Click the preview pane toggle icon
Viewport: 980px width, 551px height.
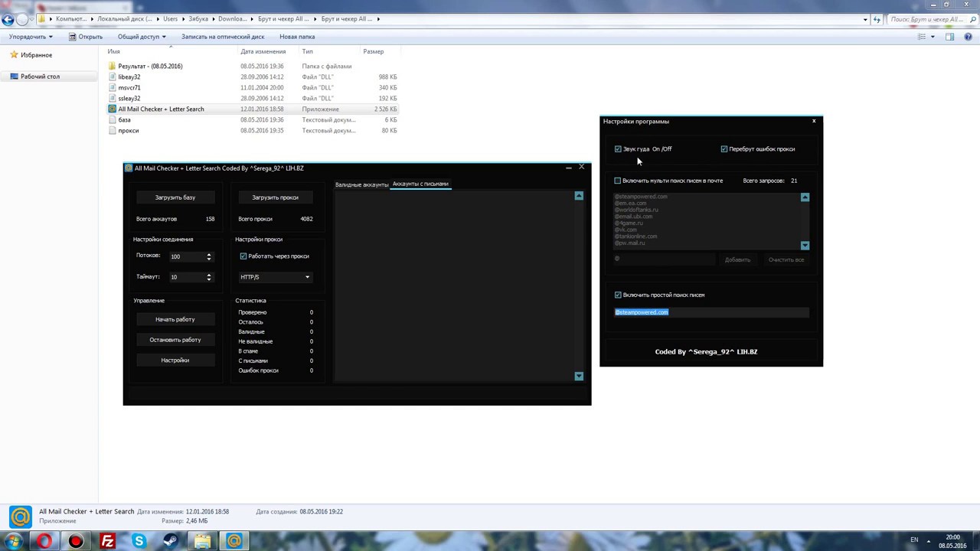[949, 37]
